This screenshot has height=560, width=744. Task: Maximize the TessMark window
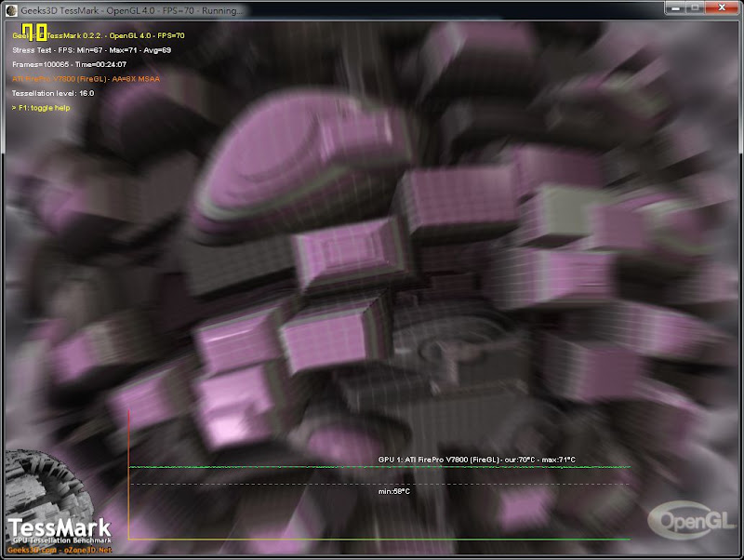coord(695,7)
